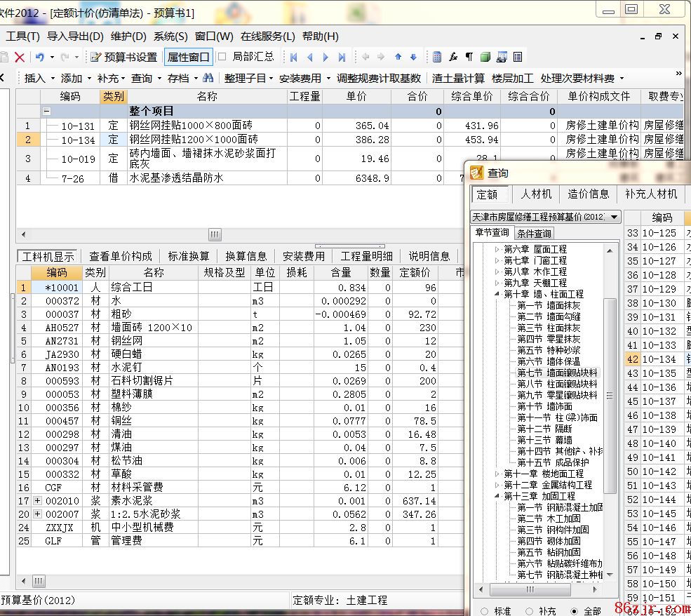Click the binoculars find icon

tap(208, 78)
